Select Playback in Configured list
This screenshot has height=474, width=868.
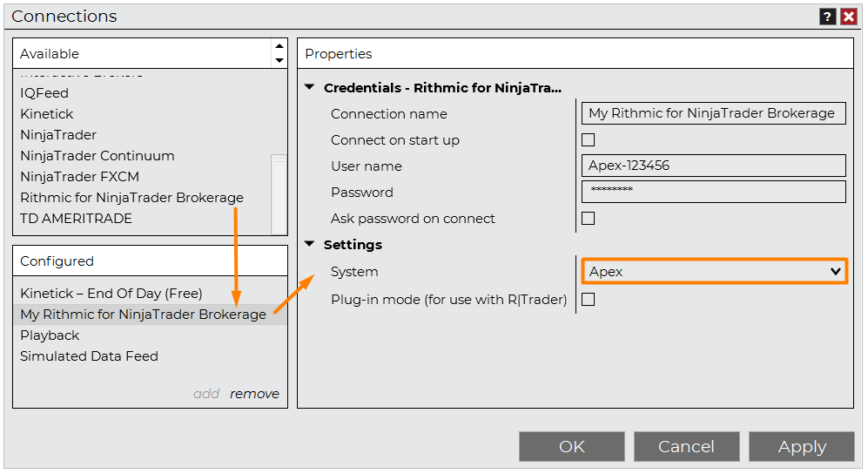[50, 335]
